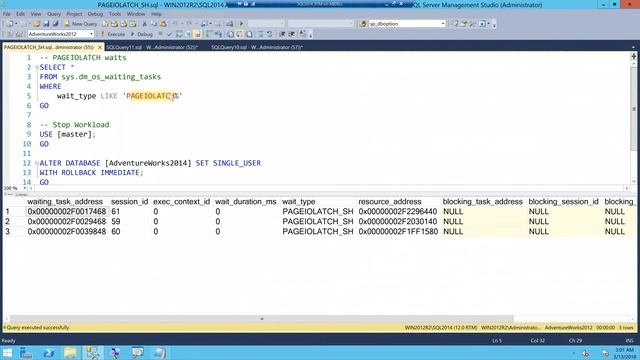
Task: Select cell 0x00000002F0017468 in row 1
Action: point(67,211)
